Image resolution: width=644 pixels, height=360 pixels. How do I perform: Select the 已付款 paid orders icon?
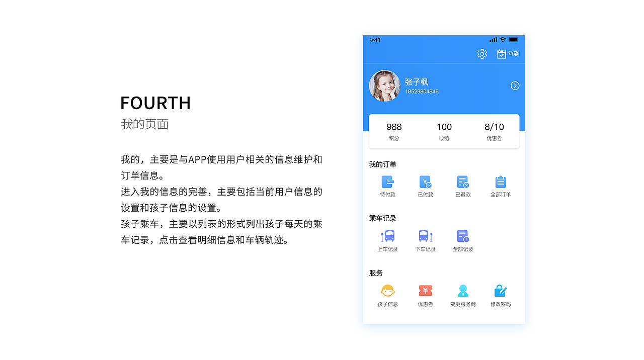point(425,183)
